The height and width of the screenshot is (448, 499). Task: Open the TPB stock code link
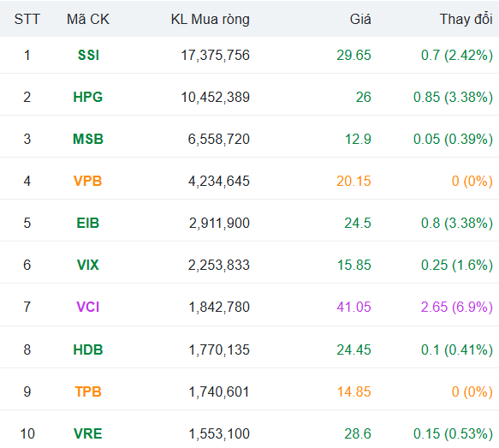[88, 391]
